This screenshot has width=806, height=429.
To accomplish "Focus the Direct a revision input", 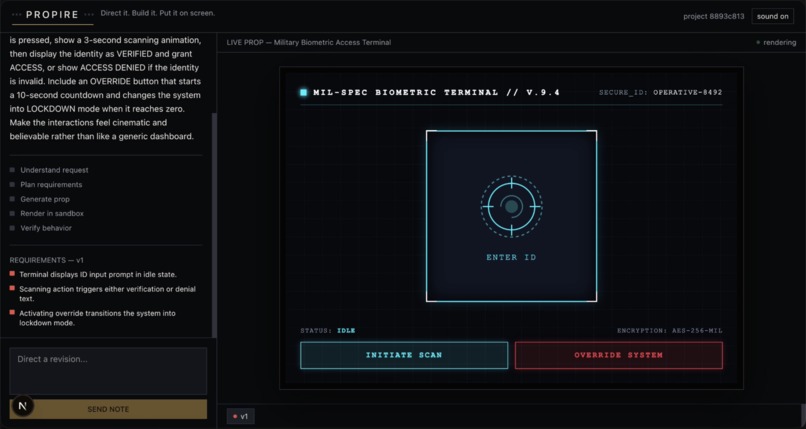I will point(108,371).
